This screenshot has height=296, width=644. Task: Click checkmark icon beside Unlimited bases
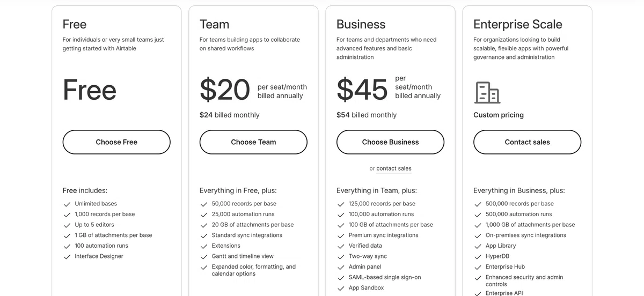[67, 204]
